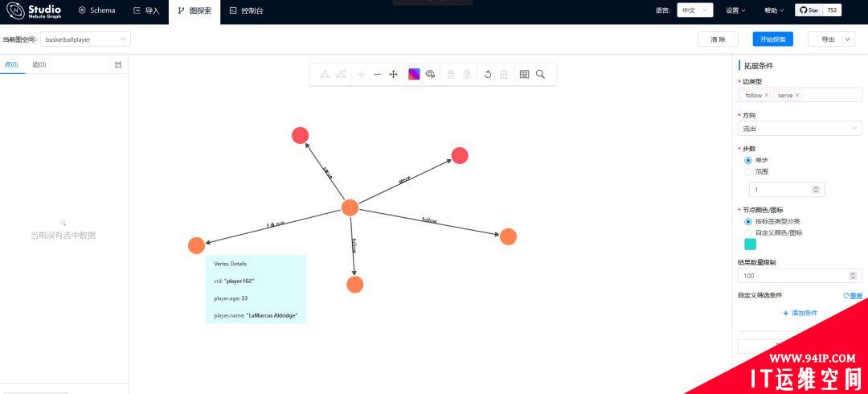The image size is (868, 394).
Task: Open the 中文 language dropdown
Action: (x=694, y=10)
